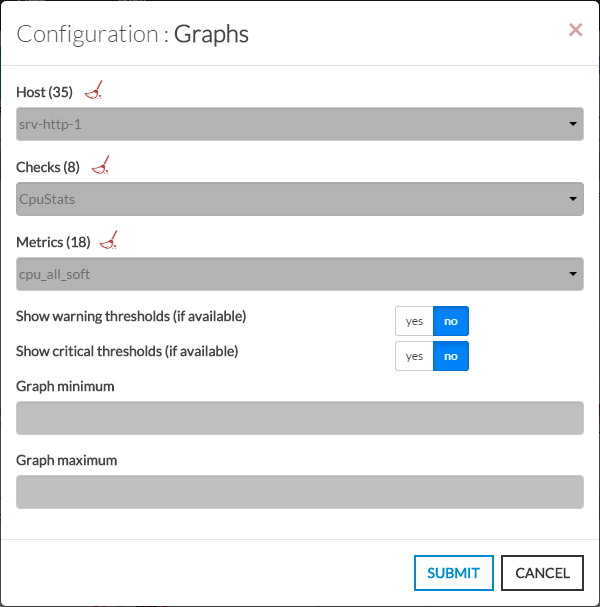Click the clear broom icon beside Checks
This screenshot has height=607, width=600.
100,166
